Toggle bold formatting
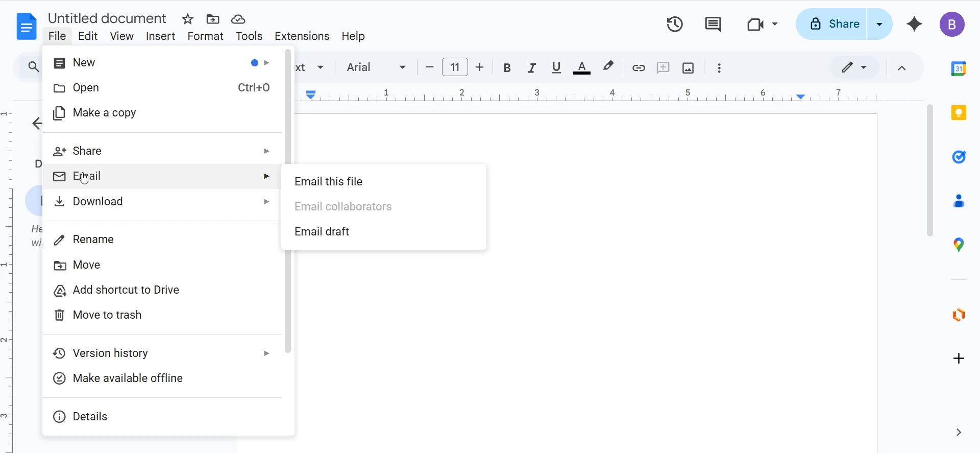This screenshot has width=980, height=453. 507,67
